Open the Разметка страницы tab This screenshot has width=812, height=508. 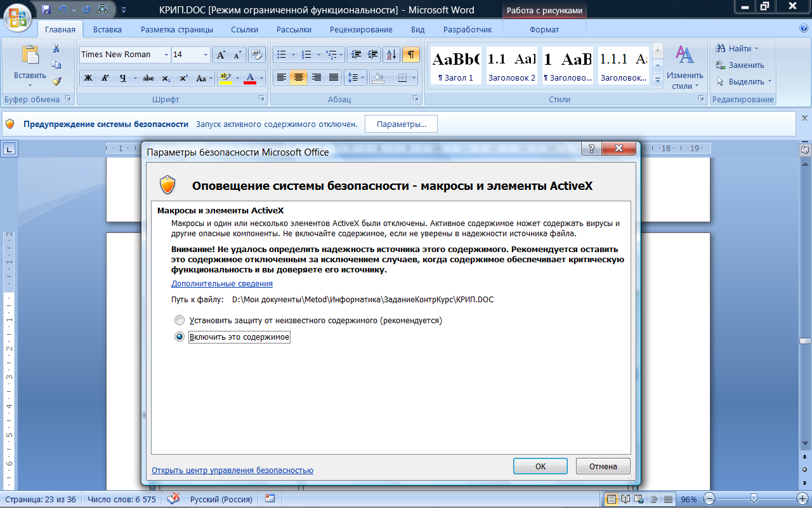[177, 29]
